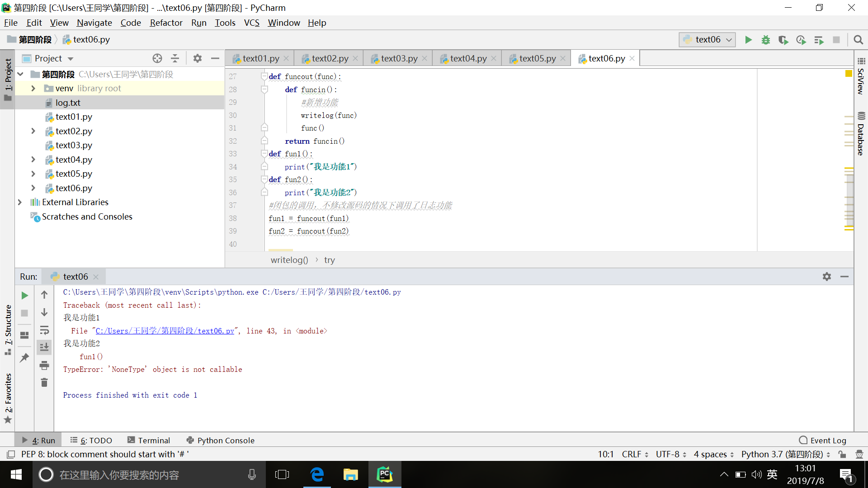Go up the stack trace arrow
The image size is (868, 488).
[x=44, y=295]
